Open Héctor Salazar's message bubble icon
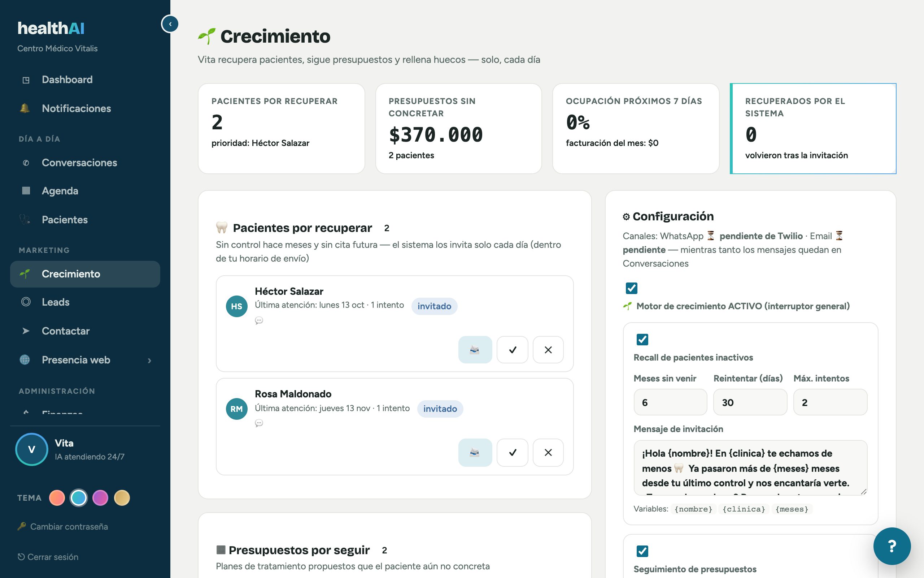Screen dimensions: 924x578 point(259,320)
